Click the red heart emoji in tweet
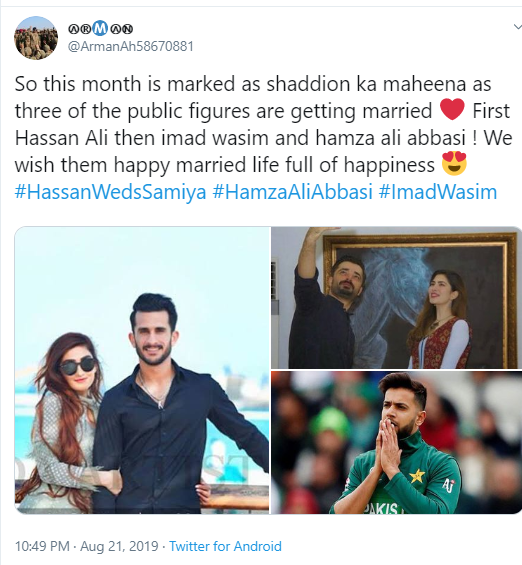The image size is (522, 565). tap(452, 110)
